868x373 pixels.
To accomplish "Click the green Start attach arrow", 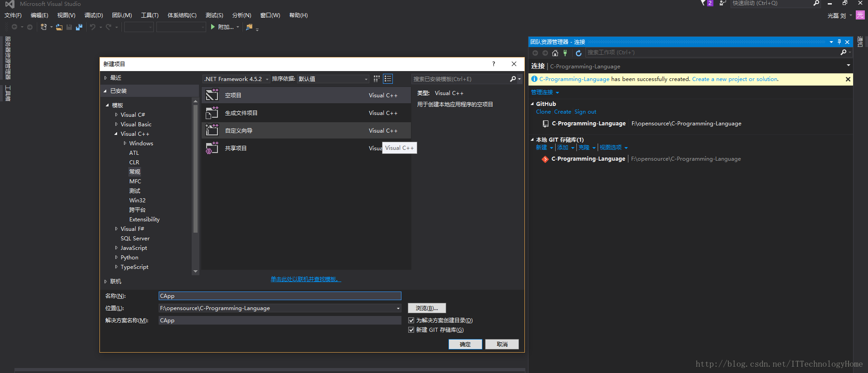I will tap(212, 27).
